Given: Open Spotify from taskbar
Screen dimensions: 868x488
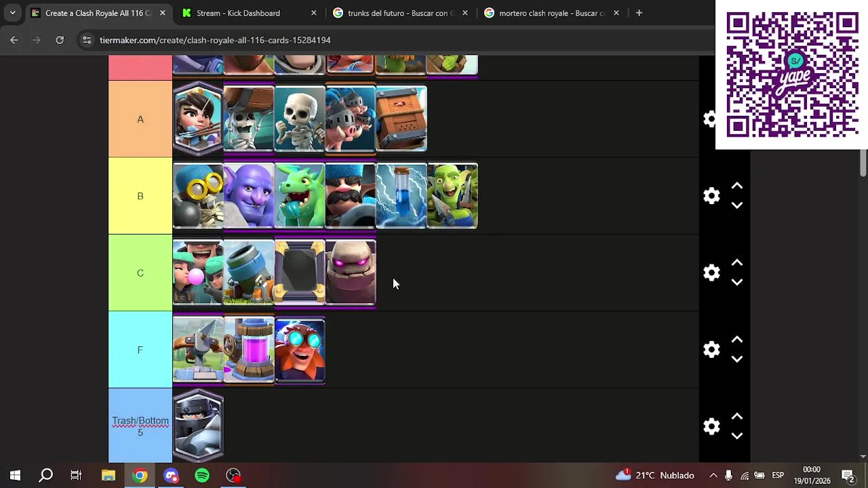Looking at the screenshot, I should (x=202, y=475).
